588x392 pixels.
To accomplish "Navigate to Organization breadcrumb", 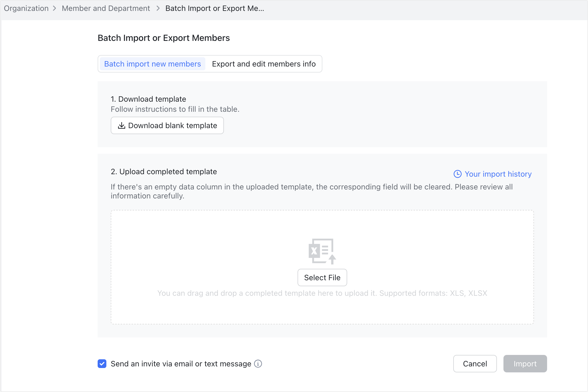I will tap(26, 8).
